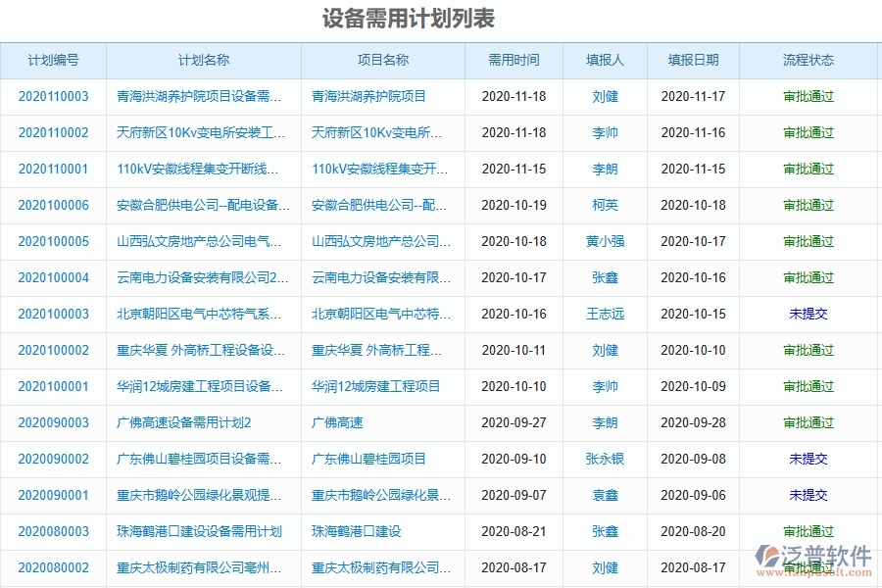Open project name 安徽合肥供电公司 link
Image resolution: width=882 pixels, height=588 pixels.
[x=380, y=205]
